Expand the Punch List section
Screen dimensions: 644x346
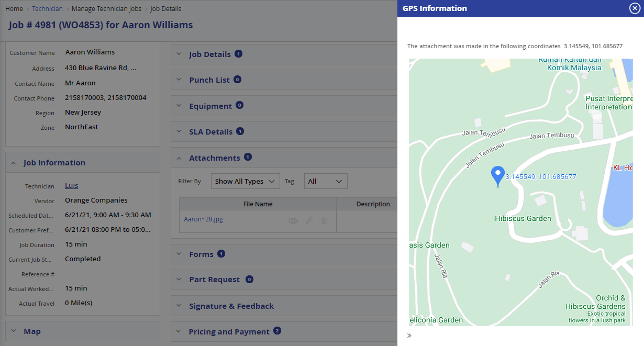click(x=209, y=80)
